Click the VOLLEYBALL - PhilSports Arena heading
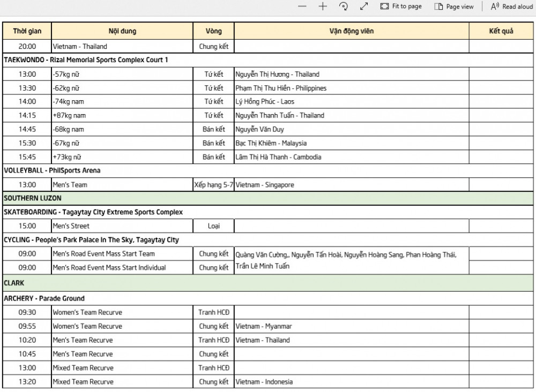 (x=52, y=171)
